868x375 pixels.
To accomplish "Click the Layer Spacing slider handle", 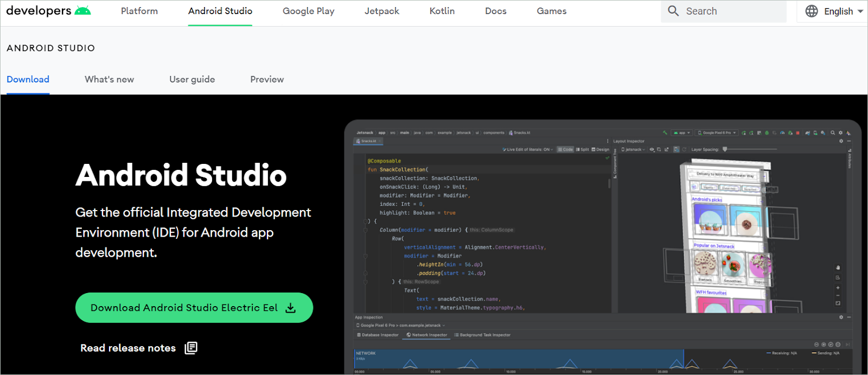I will pyautogui.click(x=725, y=149).
